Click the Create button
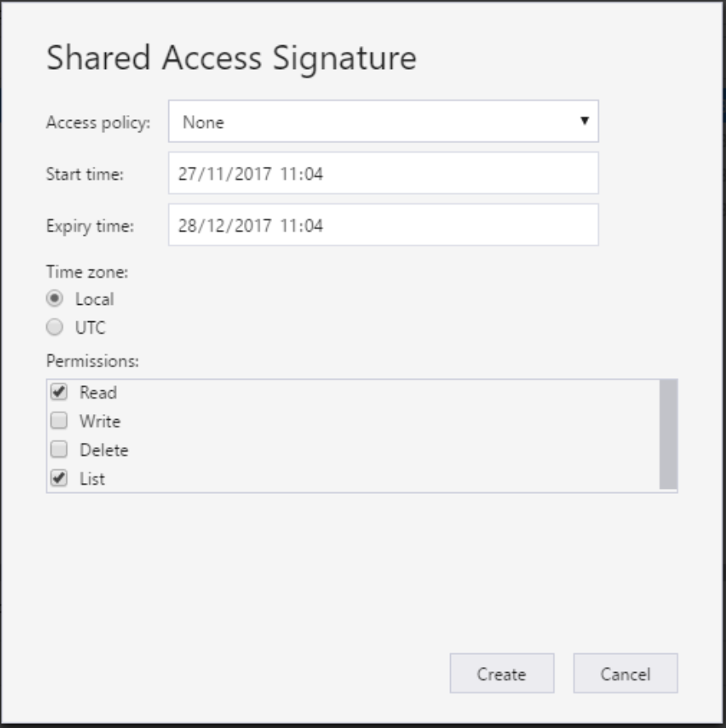Image resolution: width=726 pixels, height=728 pixels. pos(502,673)
